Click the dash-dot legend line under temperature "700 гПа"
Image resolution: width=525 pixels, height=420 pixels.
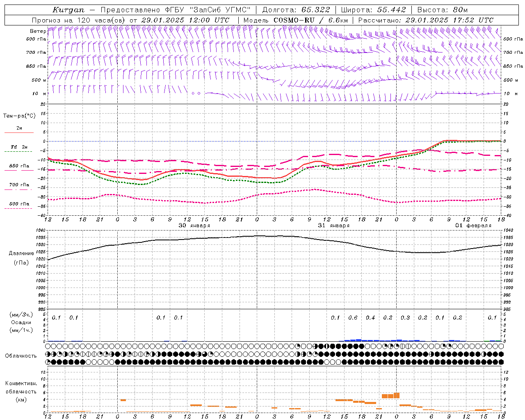[18, 189]
